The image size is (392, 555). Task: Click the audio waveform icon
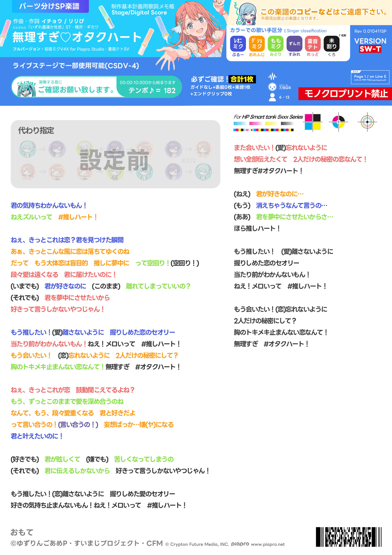pos(272,77)
